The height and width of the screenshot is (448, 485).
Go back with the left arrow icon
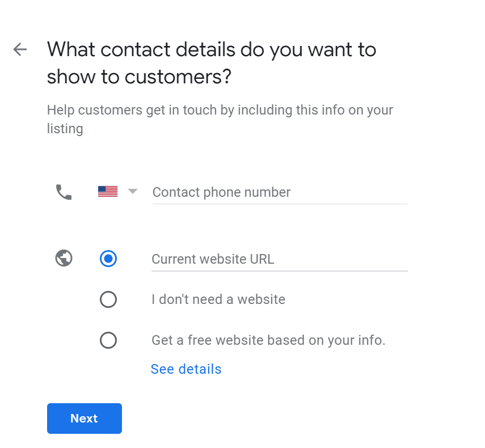(x=20, y=49)
